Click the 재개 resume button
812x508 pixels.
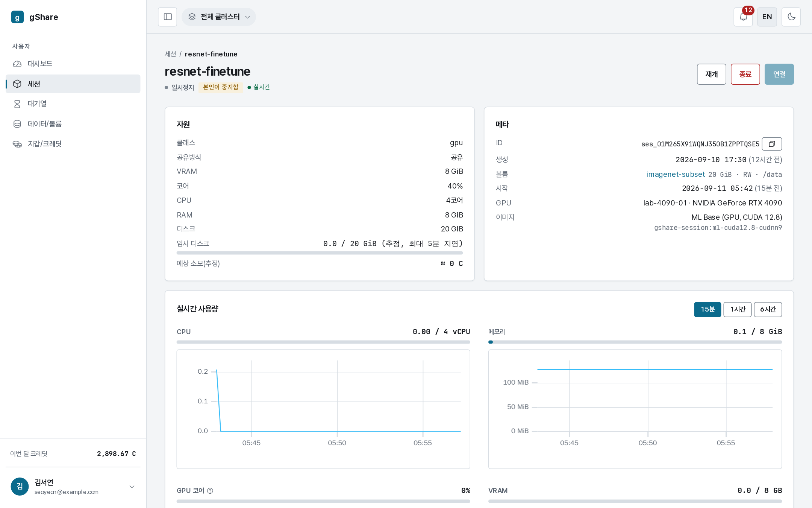click(x=711, y=74)
